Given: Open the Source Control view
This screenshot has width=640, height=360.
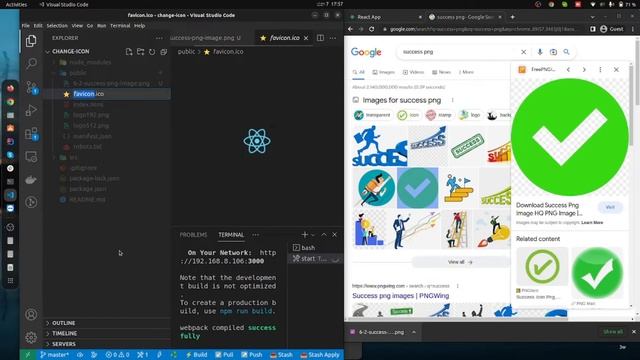Looking at the screenshot, I should click(x=31, y=87).
